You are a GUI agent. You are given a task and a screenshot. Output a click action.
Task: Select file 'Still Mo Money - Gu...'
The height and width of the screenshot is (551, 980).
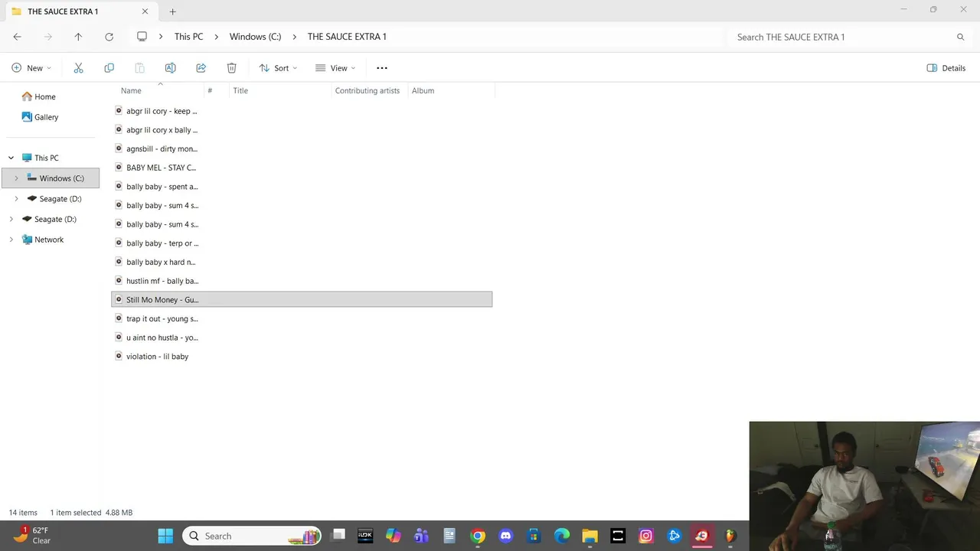302,300
